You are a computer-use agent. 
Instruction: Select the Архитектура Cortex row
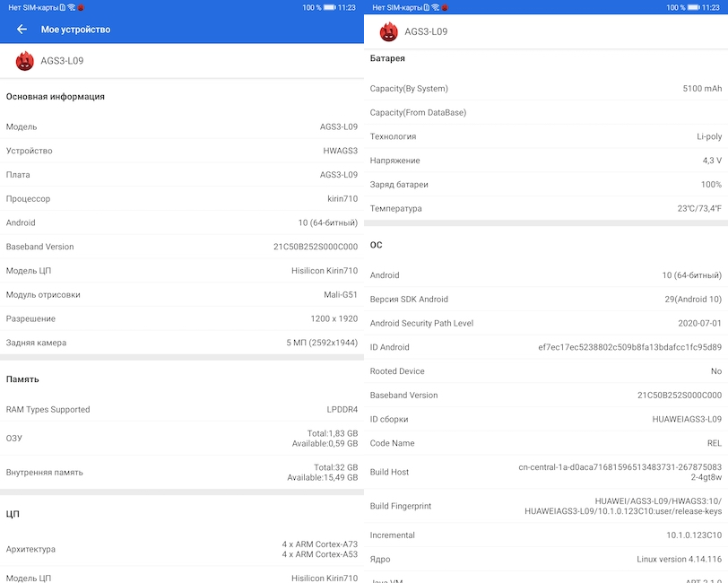coord(182,549)
